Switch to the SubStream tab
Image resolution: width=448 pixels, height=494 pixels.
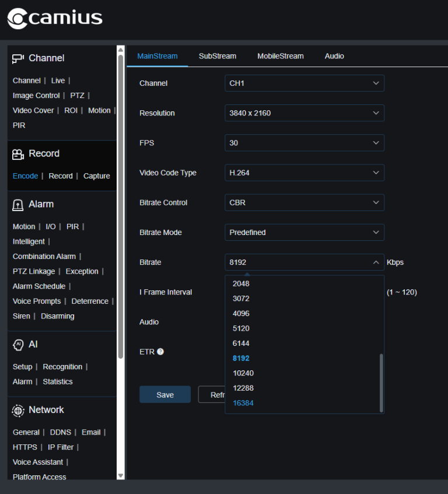pyautogui.click(x=218, y=56)
